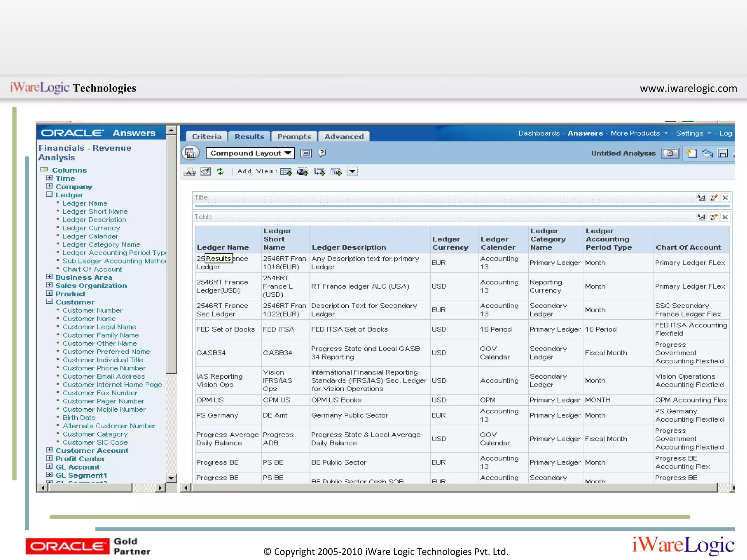
Task: Click the format/eraser icon in results toolbar
Action: 205,171
